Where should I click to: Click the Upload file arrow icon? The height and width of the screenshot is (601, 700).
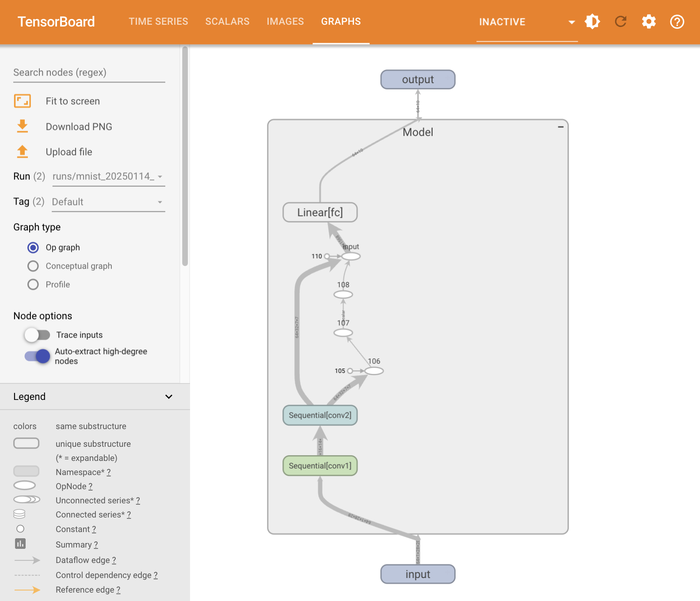click(22, 152)
